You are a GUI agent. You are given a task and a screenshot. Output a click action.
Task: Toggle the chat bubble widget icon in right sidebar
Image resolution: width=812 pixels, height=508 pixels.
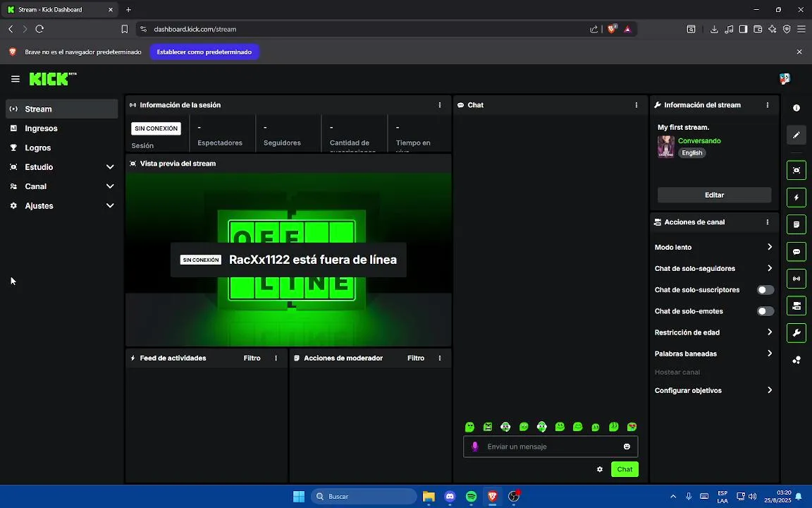point(796,251)
